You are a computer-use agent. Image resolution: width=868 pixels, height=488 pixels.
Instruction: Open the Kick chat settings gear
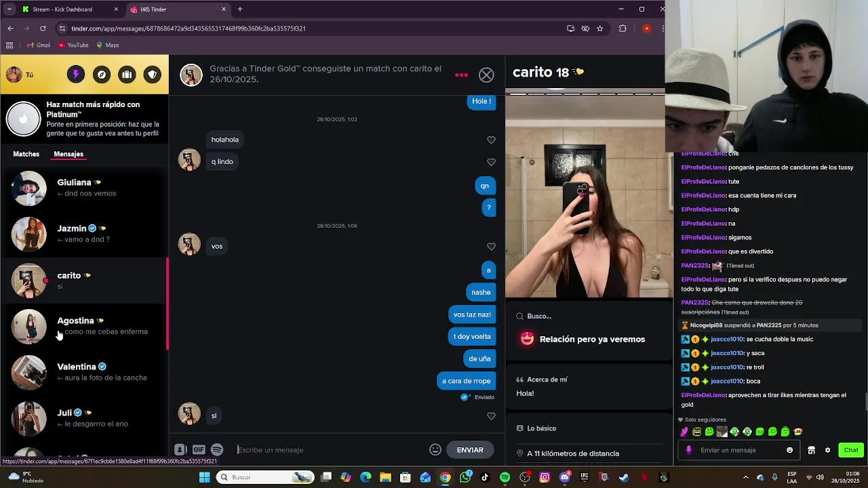tap(827, 450)
